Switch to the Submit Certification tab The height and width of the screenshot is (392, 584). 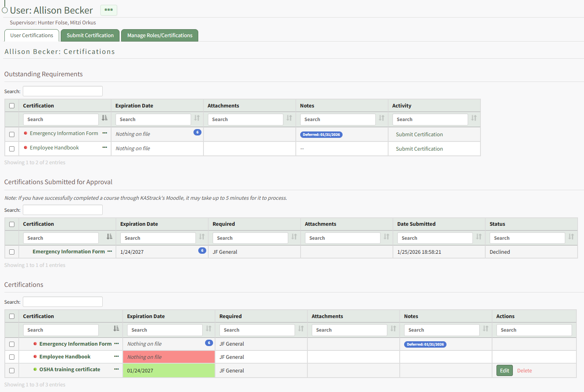(90, 36)
